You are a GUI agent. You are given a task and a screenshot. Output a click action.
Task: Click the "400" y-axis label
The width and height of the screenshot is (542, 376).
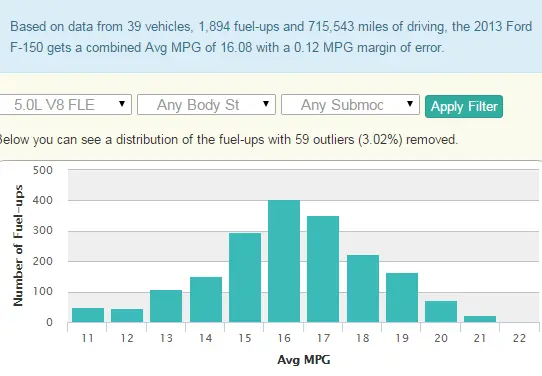[43, 200]
